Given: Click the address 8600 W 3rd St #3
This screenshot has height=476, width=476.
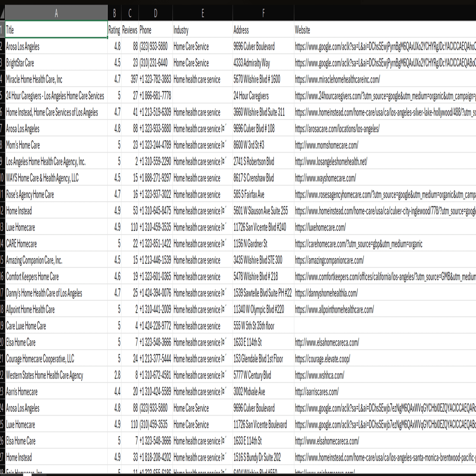Looking at the screenshot, I should click(x=249, y=145).
